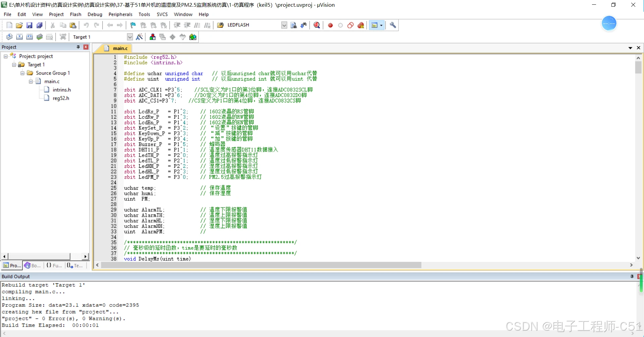Open Options for Target magic wand icon
The image size is (644, 337).
(140, 37)
